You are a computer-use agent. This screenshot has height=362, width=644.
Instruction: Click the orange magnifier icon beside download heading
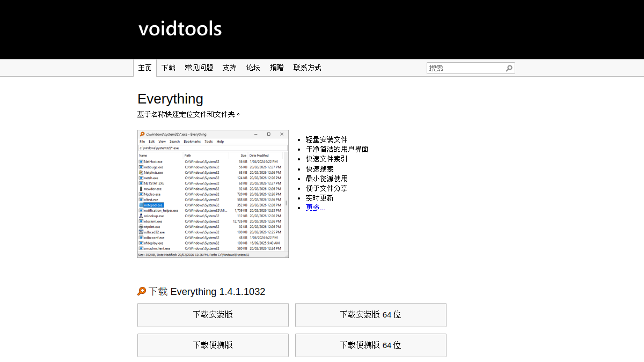click(x=142, y=291)
